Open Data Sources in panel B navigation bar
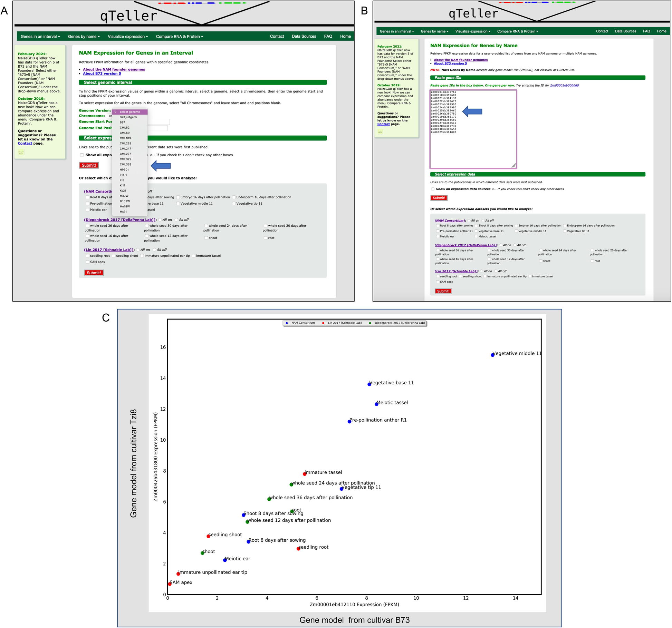The width and height of the screenshot is (672, 628). (625, 31)
